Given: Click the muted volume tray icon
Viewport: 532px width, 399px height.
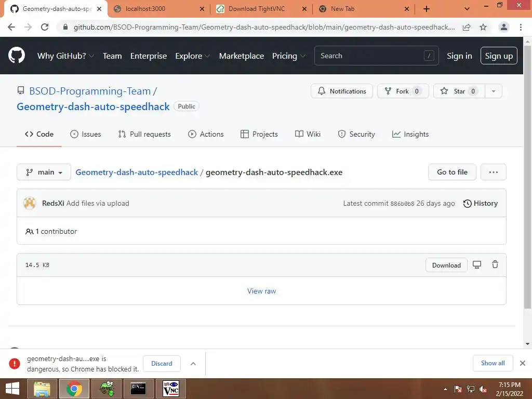Looking at the screenshot, I should pos(483,389).
